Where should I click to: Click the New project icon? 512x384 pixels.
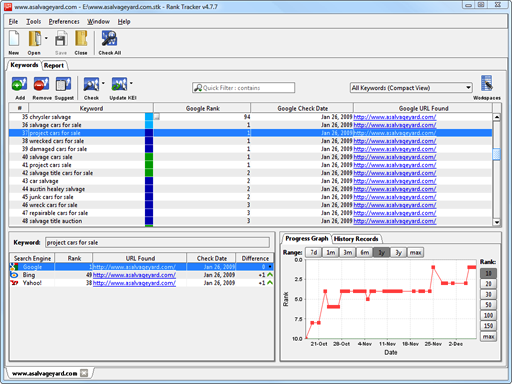click(x=14, y=39)
